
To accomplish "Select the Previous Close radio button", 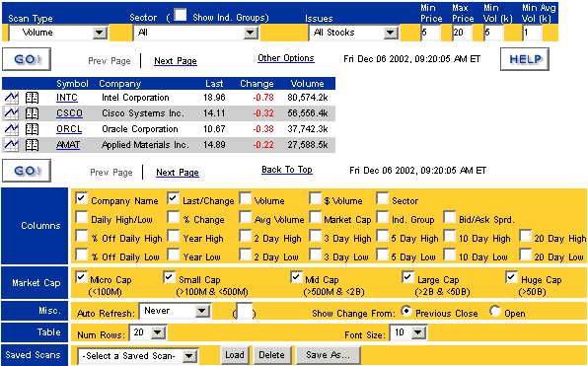I will click(x=406, y=312).
